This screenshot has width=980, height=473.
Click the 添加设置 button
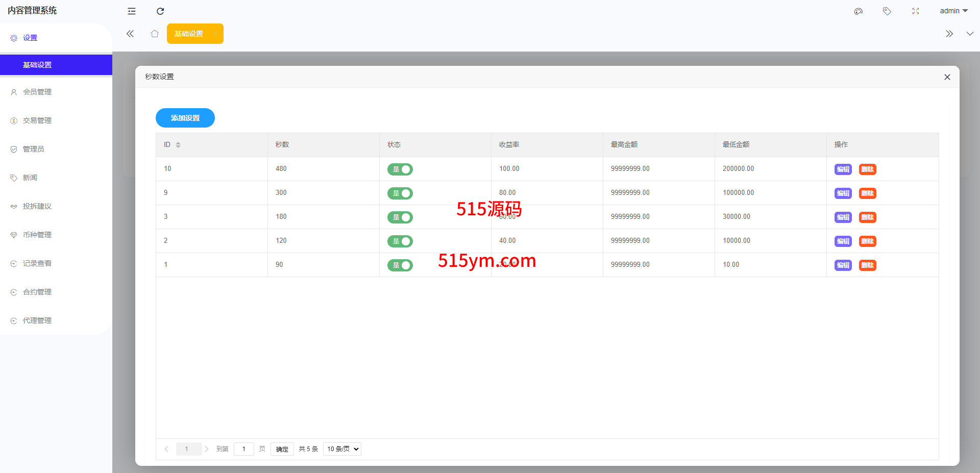coord(185,118)
